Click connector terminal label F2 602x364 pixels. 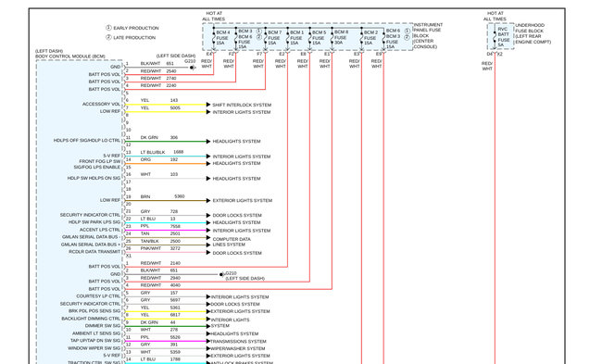pyautogui.click(x=232, y=54)
